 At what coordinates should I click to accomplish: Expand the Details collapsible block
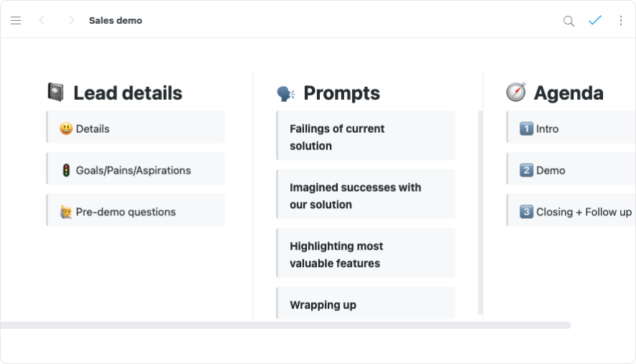pyautogui.click(x=136, y=129)
